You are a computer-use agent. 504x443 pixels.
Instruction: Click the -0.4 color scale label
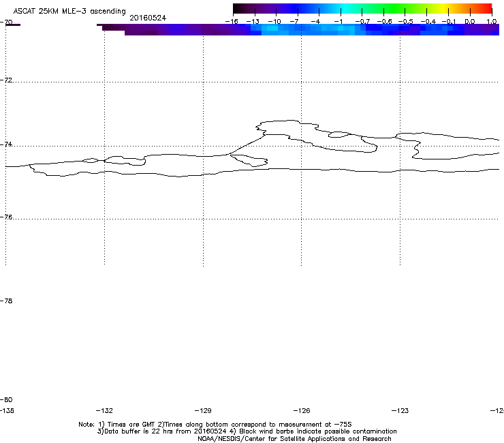tap(428, 22)
